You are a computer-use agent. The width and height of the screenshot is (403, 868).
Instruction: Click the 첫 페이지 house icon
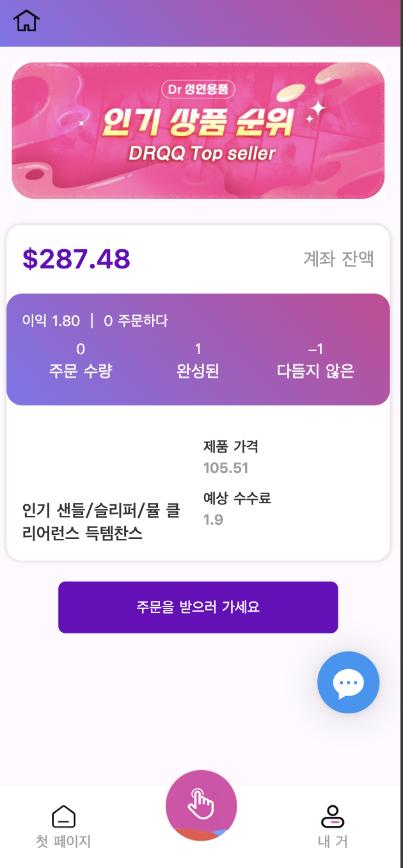click(x=63, y=816)
